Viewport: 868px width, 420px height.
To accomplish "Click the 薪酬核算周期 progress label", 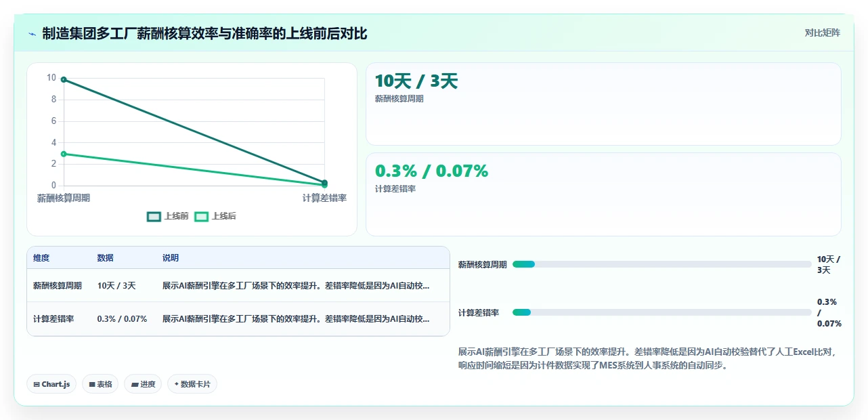I will click(483, 265).
